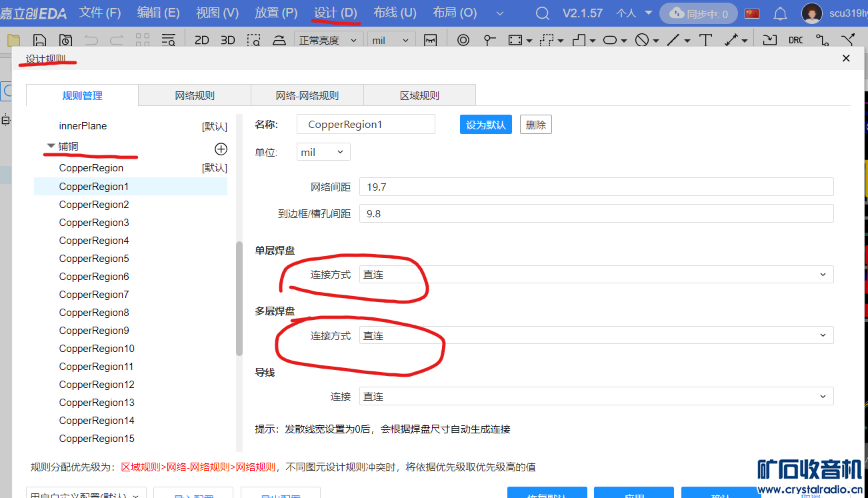
Task: Add a new copper rule with plus icon
Action: 221,149
